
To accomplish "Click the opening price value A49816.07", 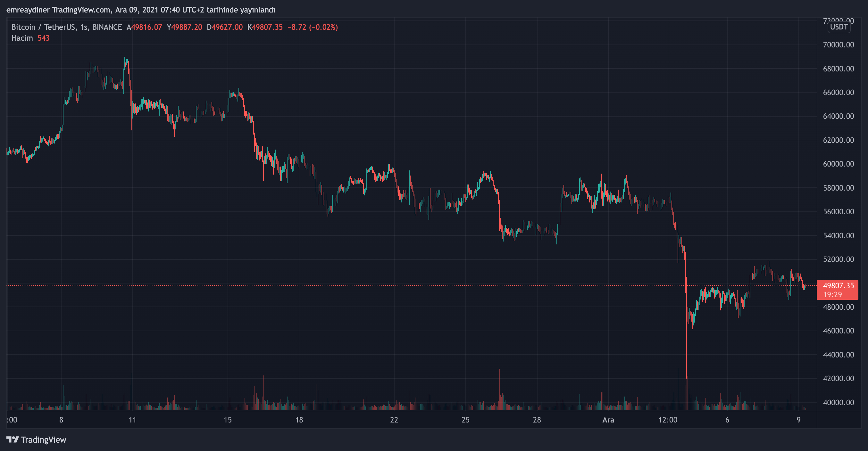I will (x=145, y=27).
